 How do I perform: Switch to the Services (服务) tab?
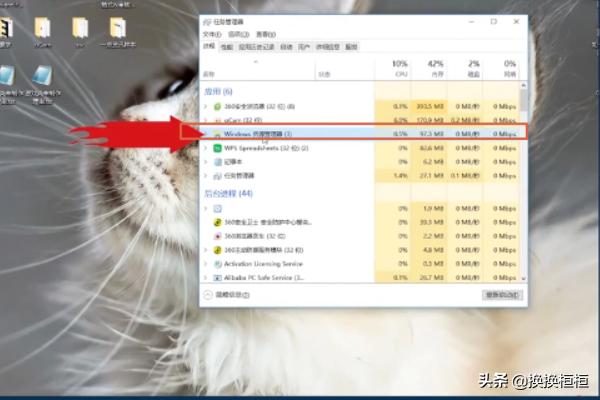point(351,47)
